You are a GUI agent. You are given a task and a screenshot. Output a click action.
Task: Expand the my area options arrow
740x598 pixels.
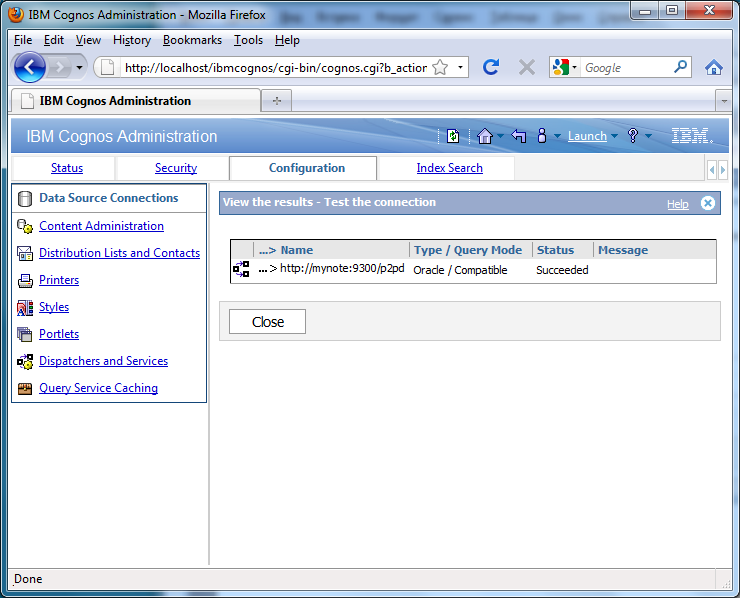pos(557,136)
